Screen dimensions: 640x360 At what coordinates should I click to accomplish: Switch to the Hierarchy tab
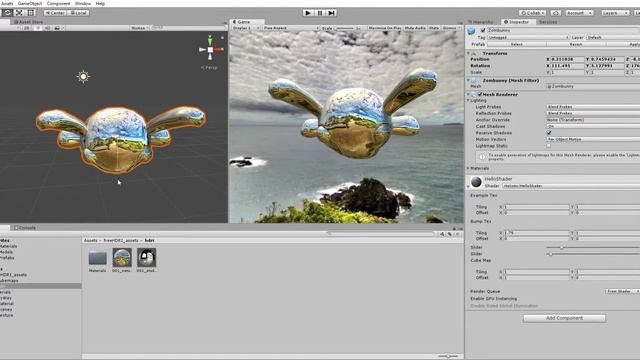pyautogui.click(x=481, y=22)
